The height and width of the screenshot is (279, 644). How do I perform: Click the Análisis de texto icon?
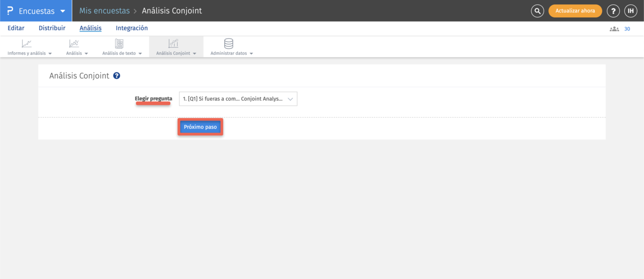[x=119, y=43]
